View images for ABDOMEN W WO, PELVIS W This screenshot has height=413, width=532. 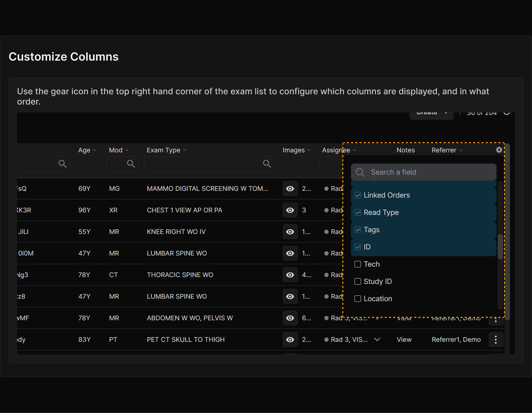coord(290,318)
